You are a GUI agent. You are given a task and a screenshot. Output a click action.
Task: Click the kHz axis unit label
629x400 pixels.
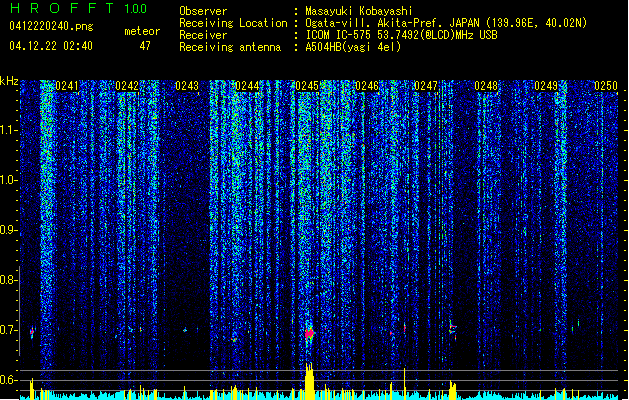coord(9,81)
